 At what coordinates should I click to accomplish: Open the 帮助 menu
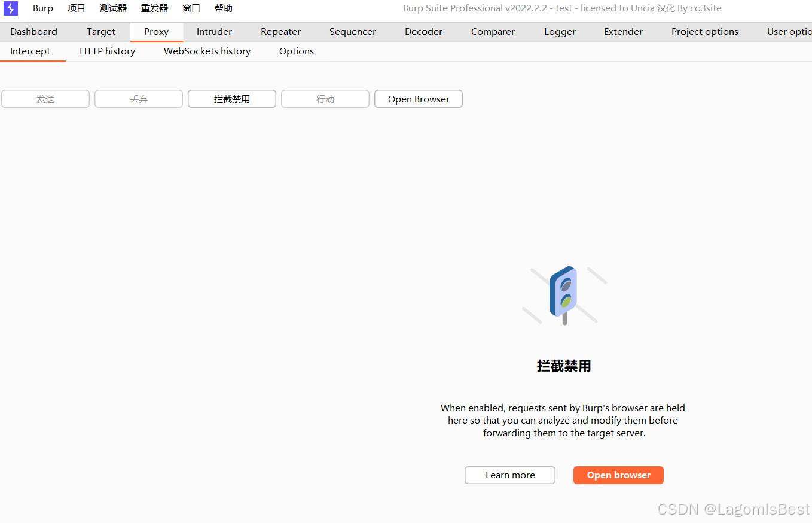point(224,8)
